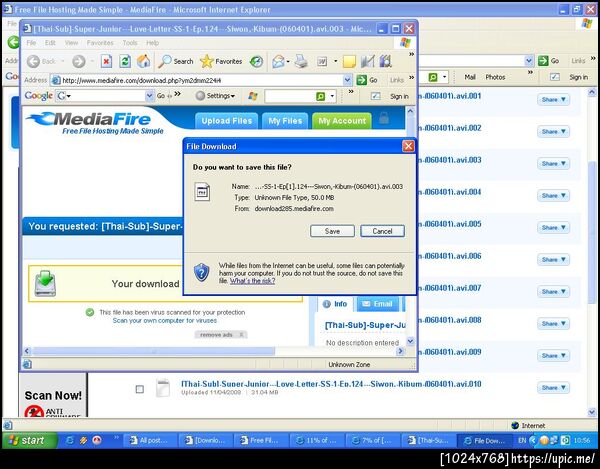Click Edit document icon in front toolbar
Viewport: 600px width, 469px height.
[322, 61]
